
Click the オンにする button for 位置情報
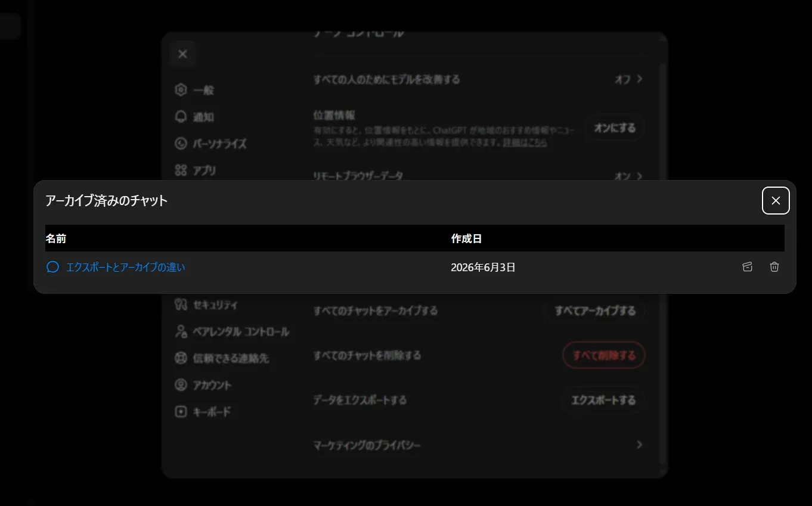(x=615, y=128)
